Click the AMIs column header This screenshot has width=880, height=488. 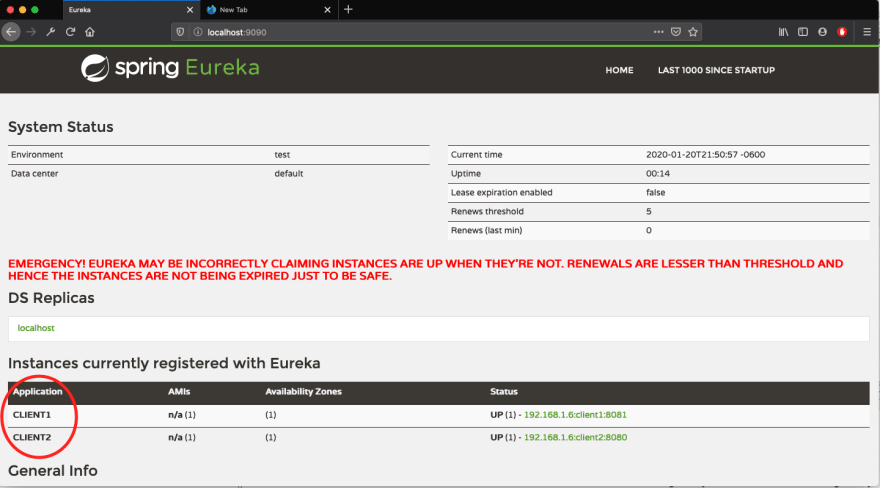[179, 392]
